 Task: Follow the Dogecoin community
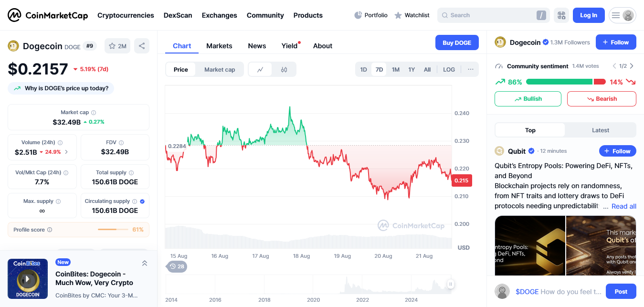pyautogui.click(x=616, y=42)
